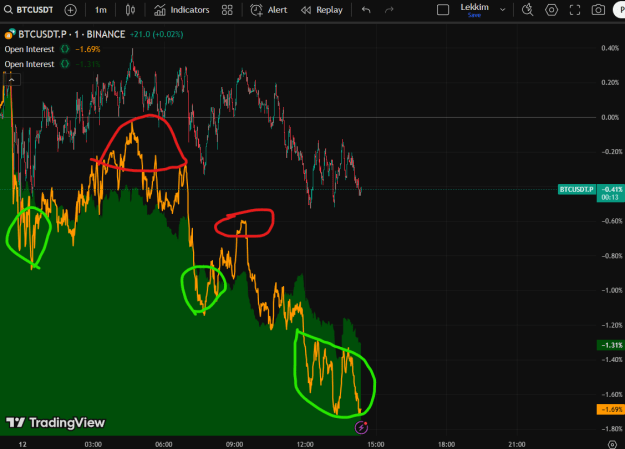The height and width of the screenshot is (449, 625).
Task: Start bar Replay mode
Action: 322,10
